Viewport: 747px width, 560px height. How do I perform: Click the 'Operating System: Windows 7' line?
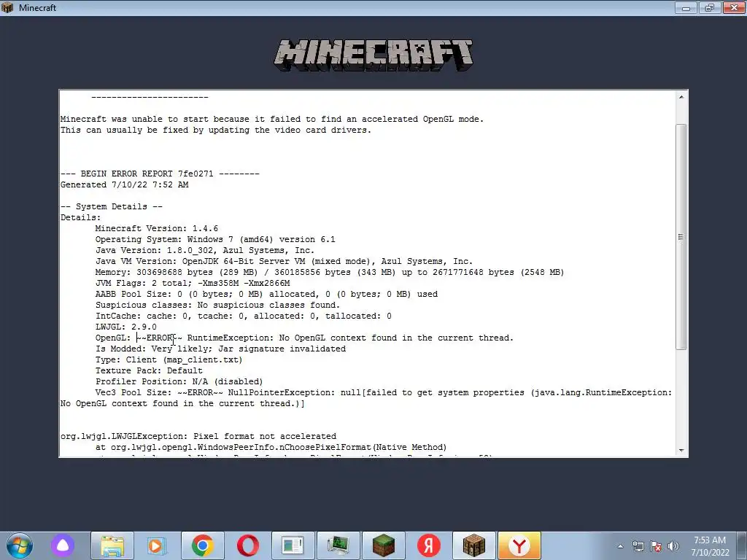click(x=215, y=239)
